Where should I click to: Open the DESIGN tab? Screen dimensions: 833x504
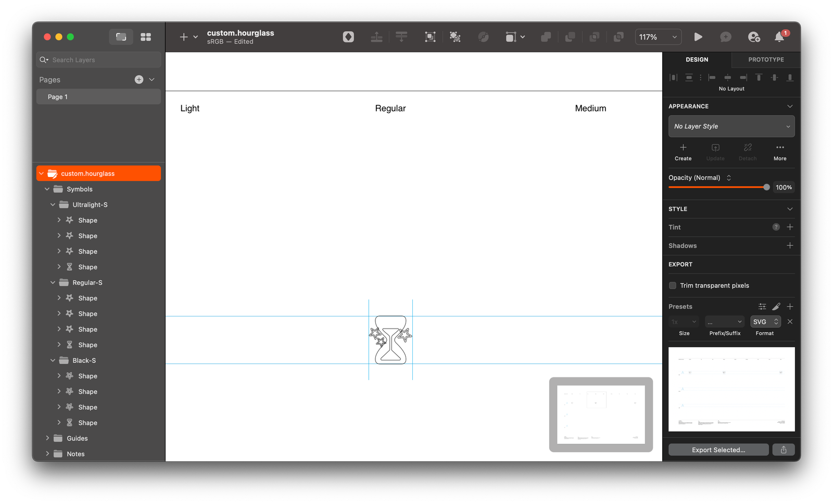click(x=697, y=59)
